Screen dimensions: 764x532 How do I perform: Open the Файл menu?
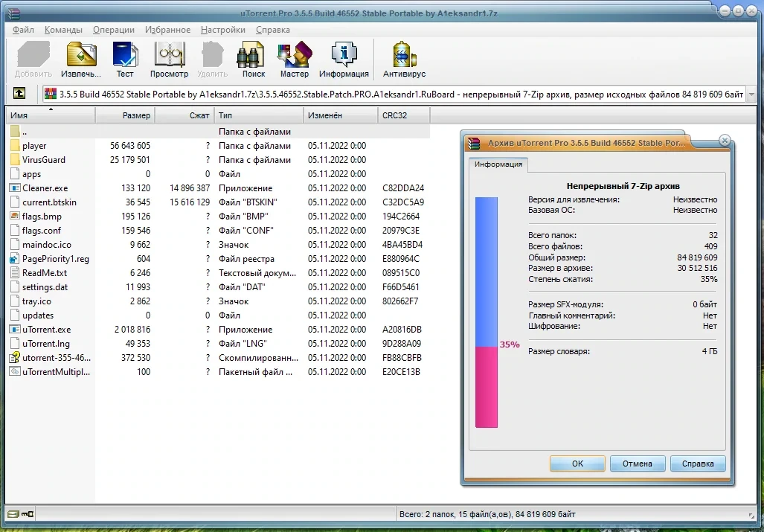click(x=23, y=30)
